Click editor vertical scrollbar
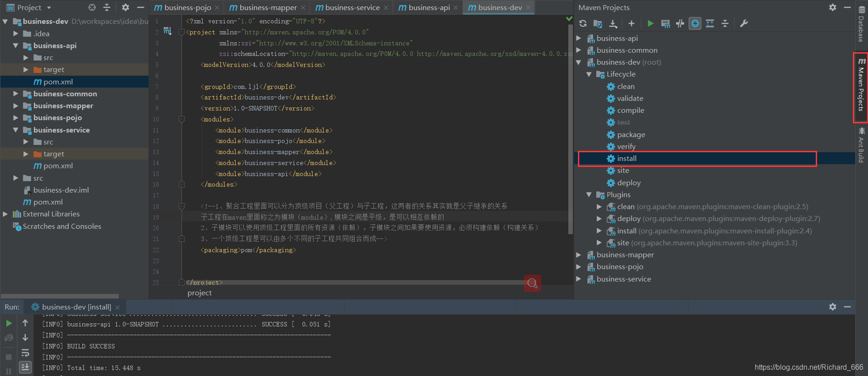 pos(570,129)
